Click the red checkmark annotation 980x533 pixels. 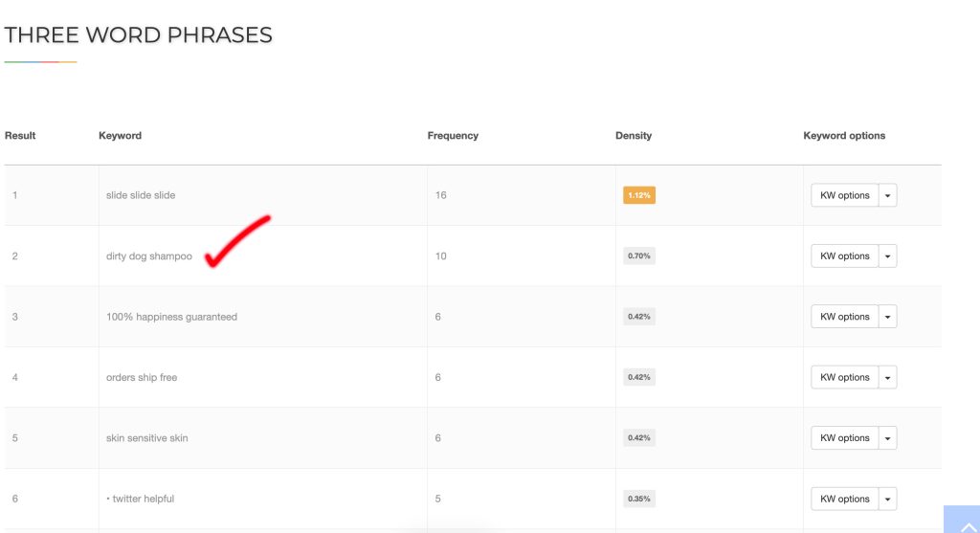[x=234, y=242]
